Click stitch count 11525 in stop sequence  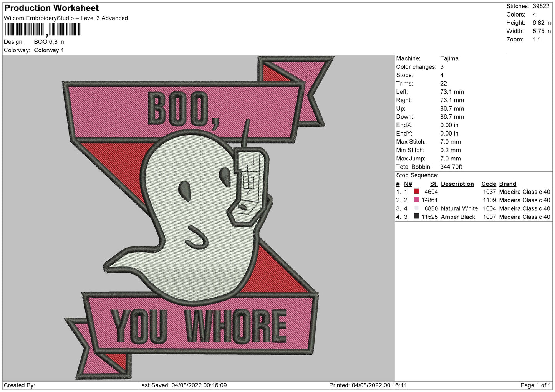pos(429,217)
